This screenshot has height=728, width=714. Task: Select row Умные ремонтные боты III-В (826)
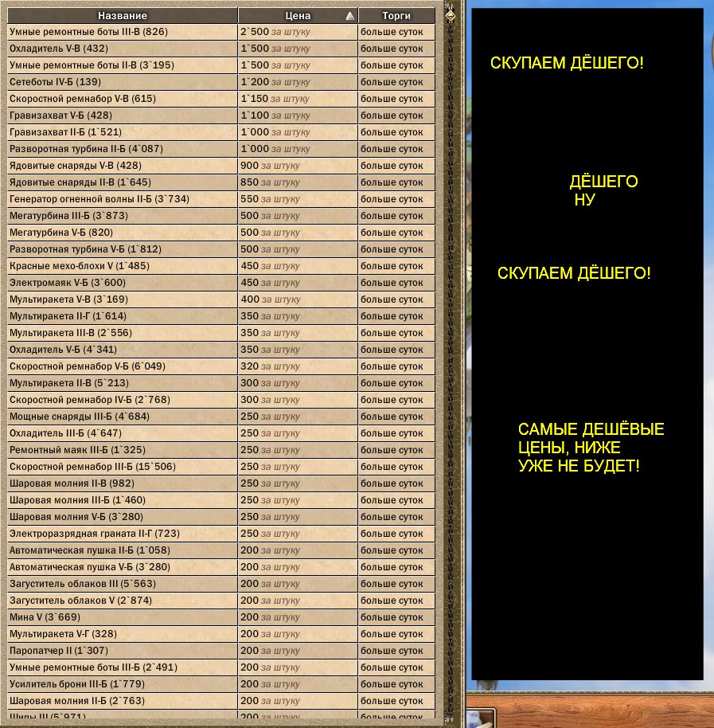click(221, 32)
